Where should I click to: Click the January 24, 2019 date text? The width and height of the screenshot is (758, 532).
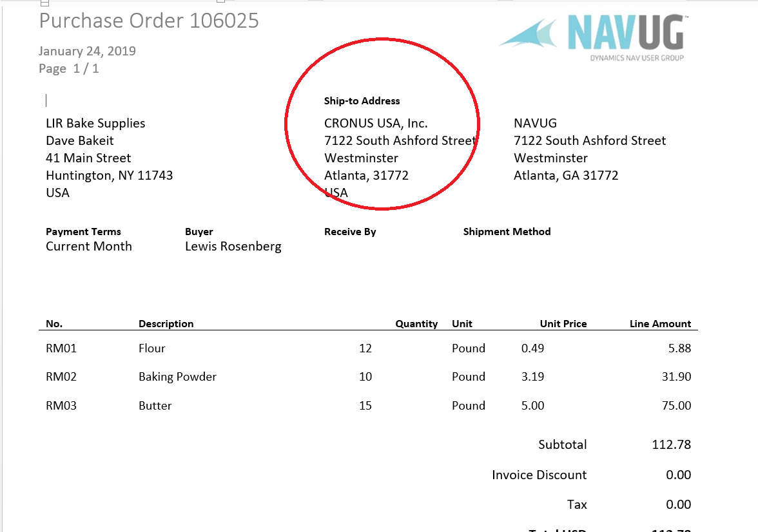coord(87,52)
